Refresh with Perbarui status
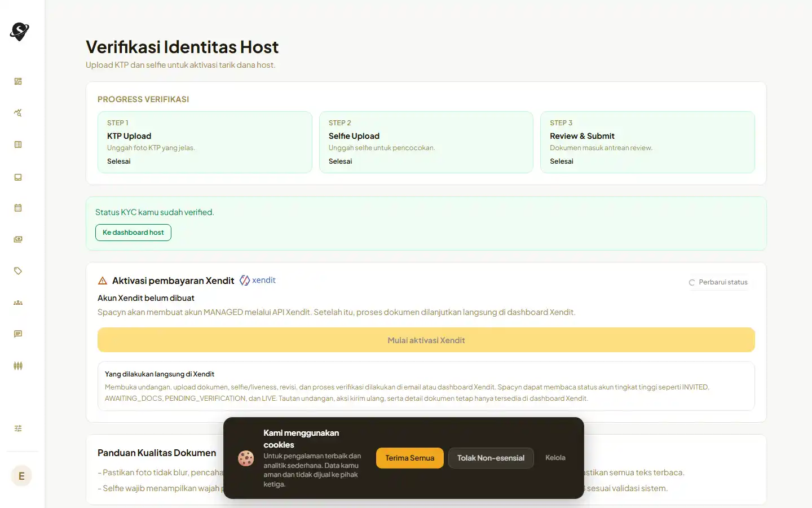This screenshot has height=508, width=812. (718, 282)
